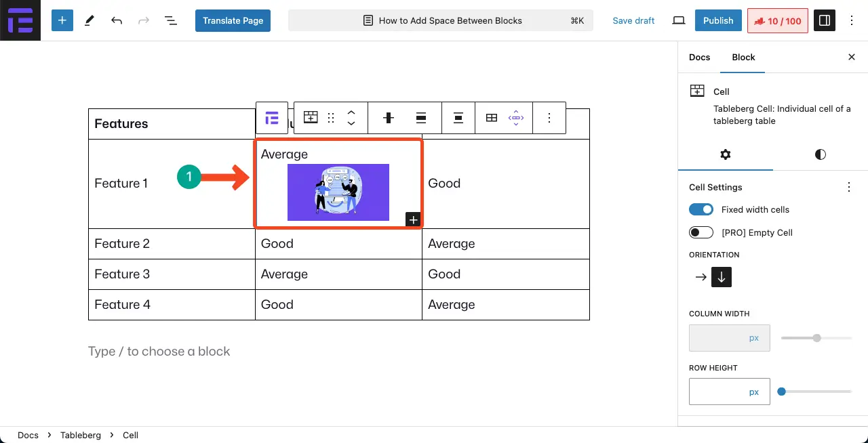Open the top-right editor Options menu
868x443 pixels.
(x=852, y=20)
